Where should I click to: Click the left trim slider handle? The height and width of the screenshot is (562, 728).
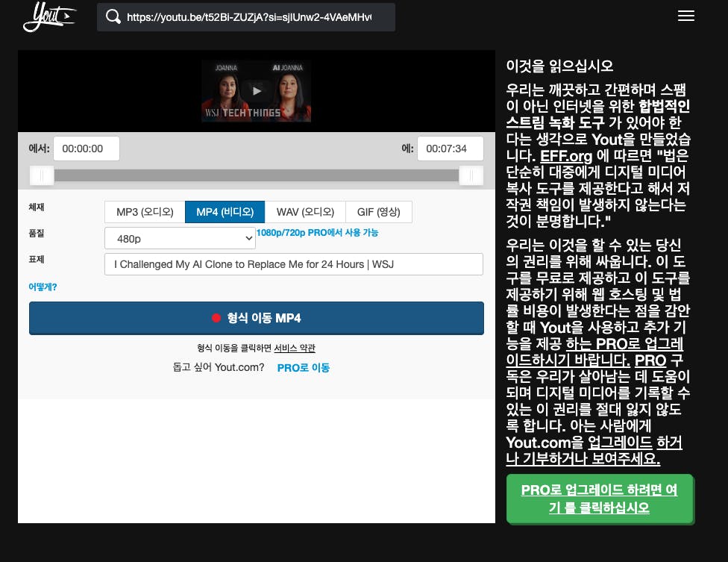pyautogui.click(x=41, y=175)
